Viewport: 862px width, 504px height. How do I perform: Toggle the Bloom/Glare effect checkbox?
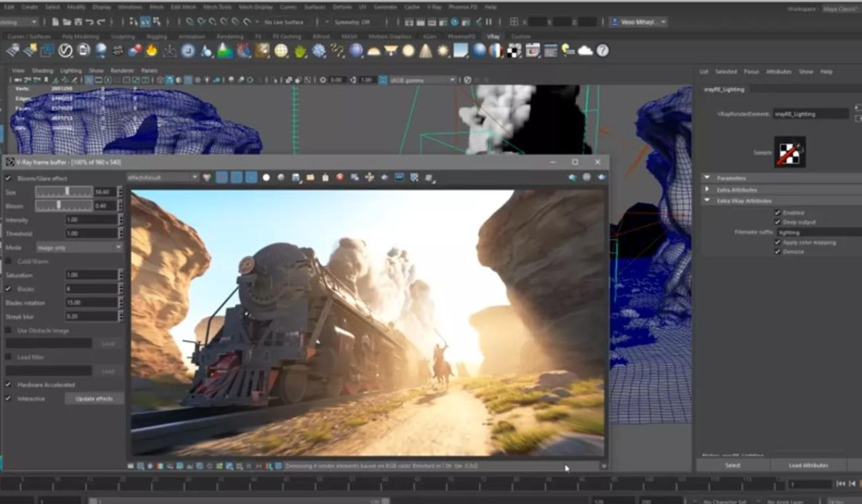click(x=9, y=178)
